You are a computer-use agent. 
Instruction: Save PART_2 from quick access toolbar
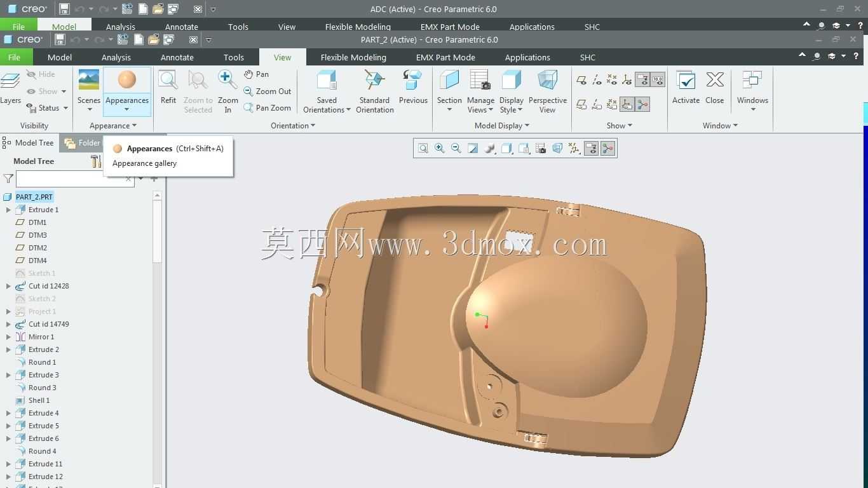point(60,39)
